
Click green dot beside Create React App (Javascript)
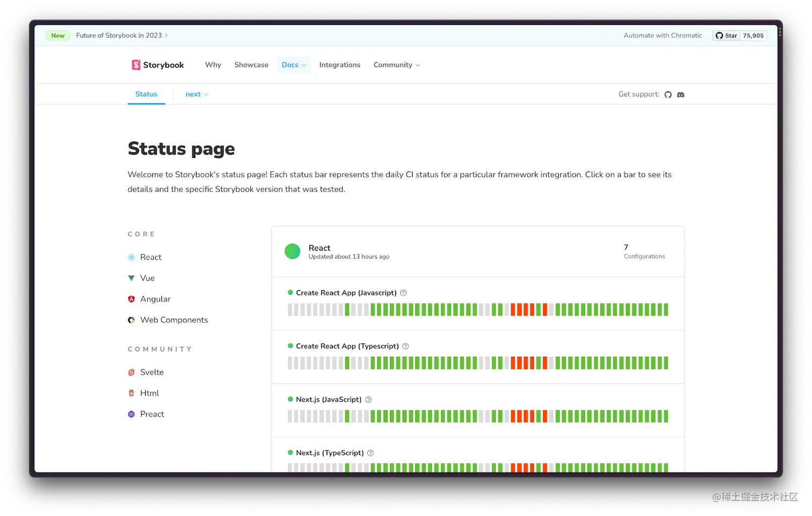[291, 293]
